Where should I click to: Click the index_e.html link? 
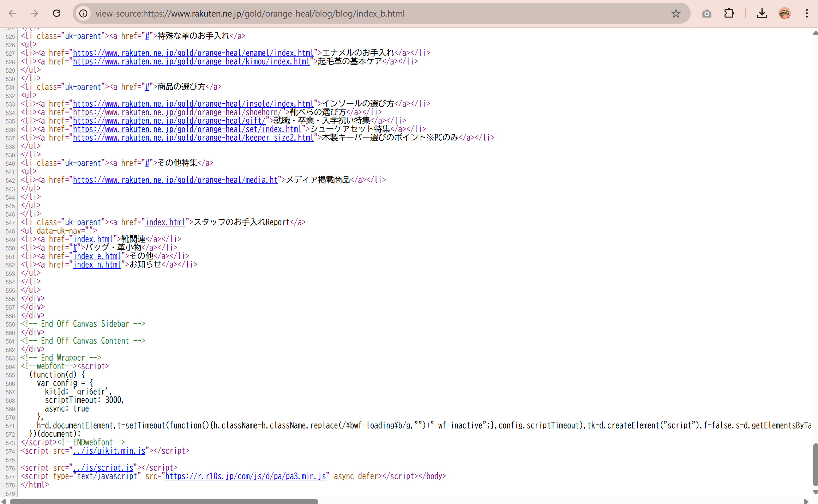click(97, 256)
